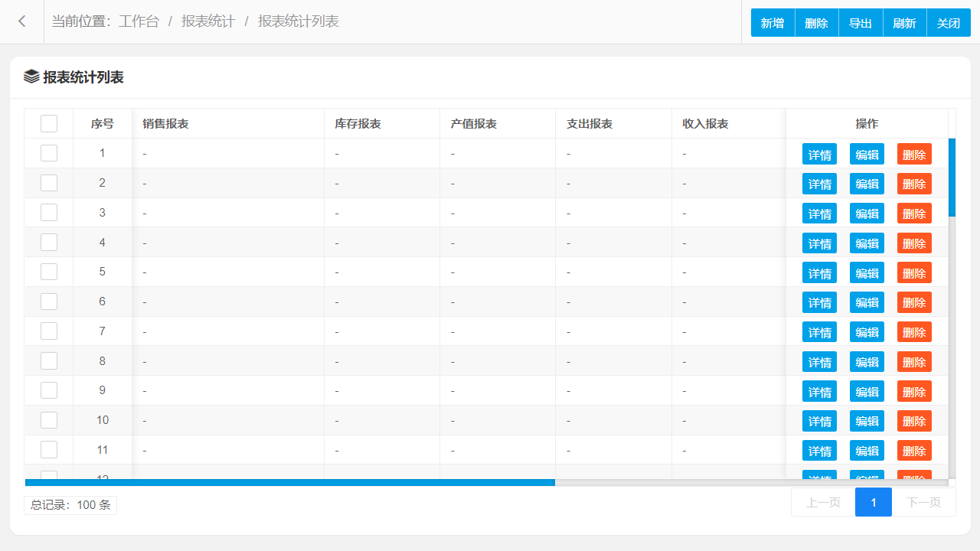The width and height of the screenshot is (980, 551).
Task: Click the 新增 toolbar button
Action: point(773,23)
